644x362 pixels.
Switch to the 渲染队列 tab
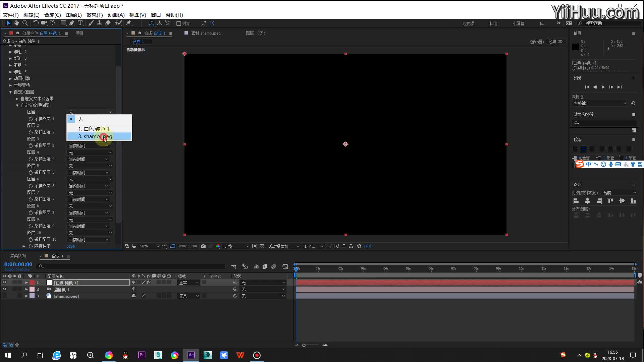click(x=18, y=256)
